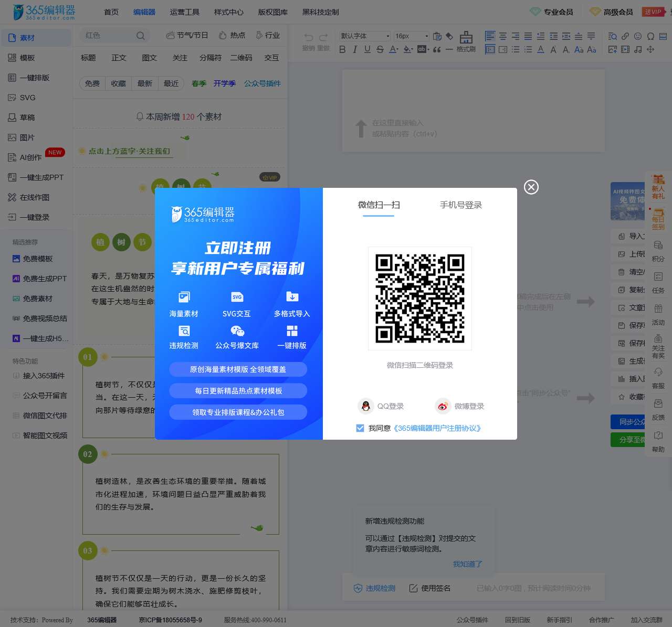The width and height of the screenshot is (672, 627).
Task: Click the 格式刷 format painter
Action: tap(466, 42)
